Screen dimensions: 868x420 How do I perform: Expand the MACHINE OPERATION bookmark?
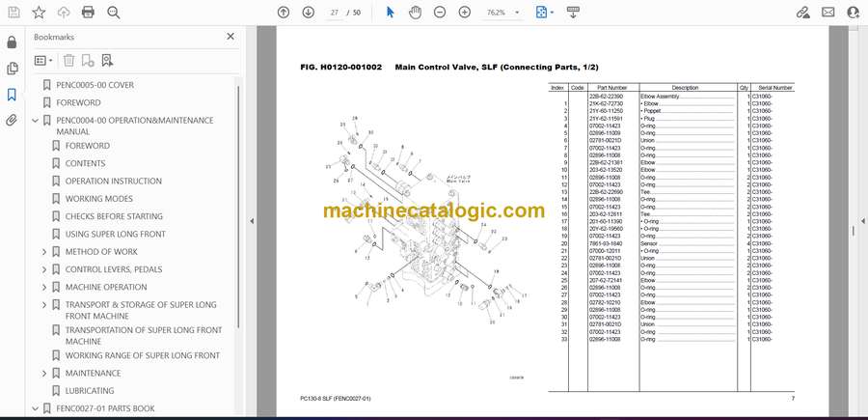pyautogui.click(x=44, y=287)
